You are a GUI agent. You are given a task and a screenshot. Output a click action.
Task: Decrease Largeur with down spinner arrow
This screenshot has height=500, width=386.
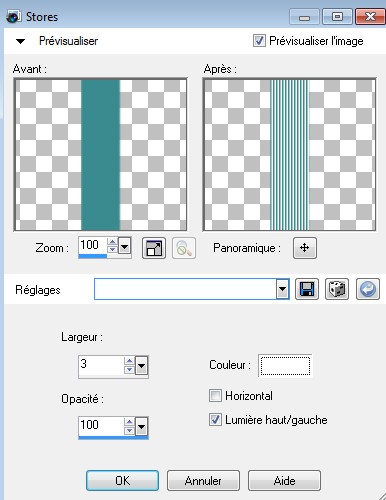point(129,369)
